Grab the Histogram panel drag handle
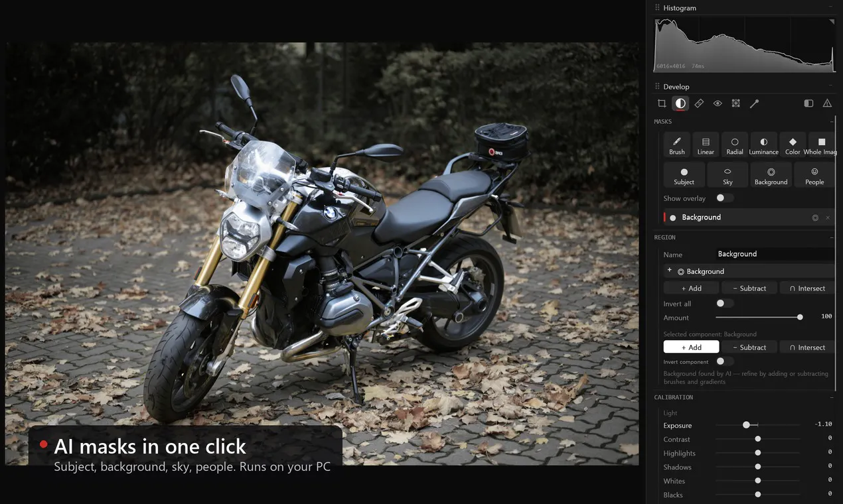Image resolution: width=843 pixels, height=504 pixels. pyautogui.click(x=658, y=8)
